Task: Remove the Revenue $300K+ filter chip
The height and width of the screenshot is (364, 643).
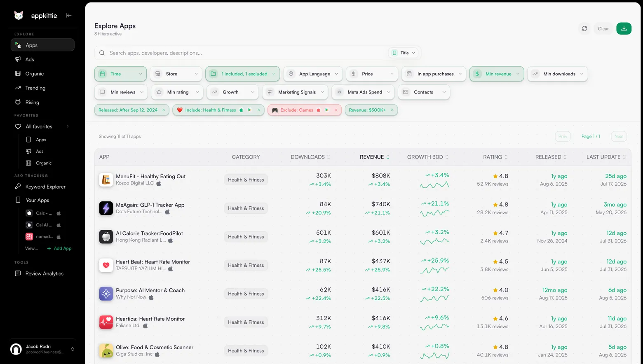Action: pyautogui.click(x=392, y=110)
